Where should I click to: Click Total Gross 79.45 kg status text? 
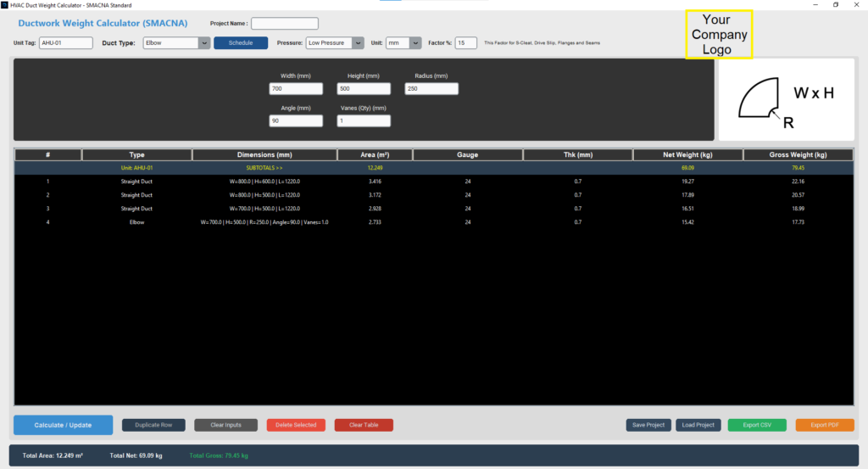click(x=219, y=455)
